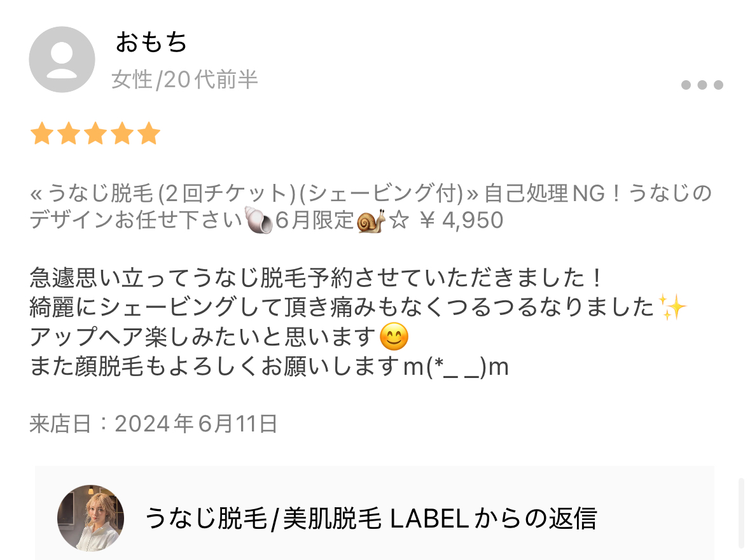The height and width of the screenshot is (560, 750).
Task: Open the うなじ脱毛 2回チケット menu link
Action: point(371,206)
